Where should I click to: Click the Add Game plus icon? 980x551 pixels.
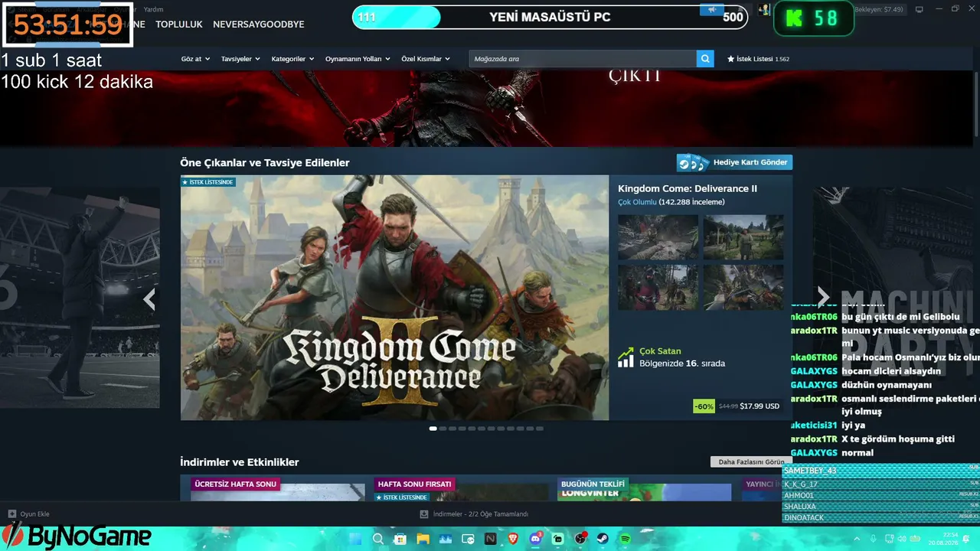coord(12,514)
